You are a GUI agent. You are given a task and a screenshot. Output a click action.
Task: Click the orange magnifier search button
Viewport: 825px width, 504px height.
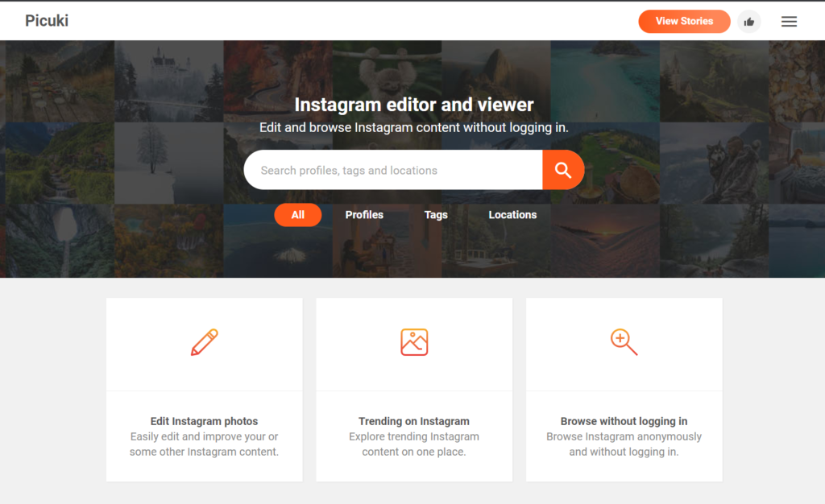coord(563,170)
